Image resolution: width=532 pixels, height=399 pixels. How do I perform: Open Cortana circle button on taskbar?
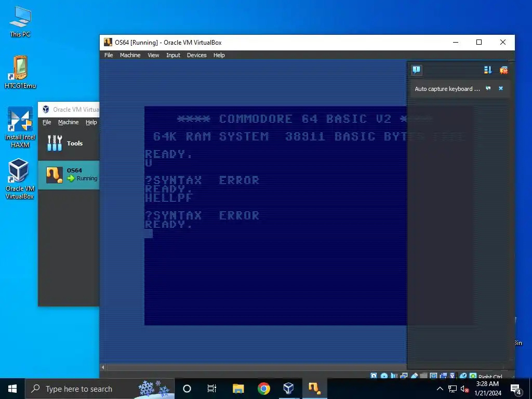point(187,389)
